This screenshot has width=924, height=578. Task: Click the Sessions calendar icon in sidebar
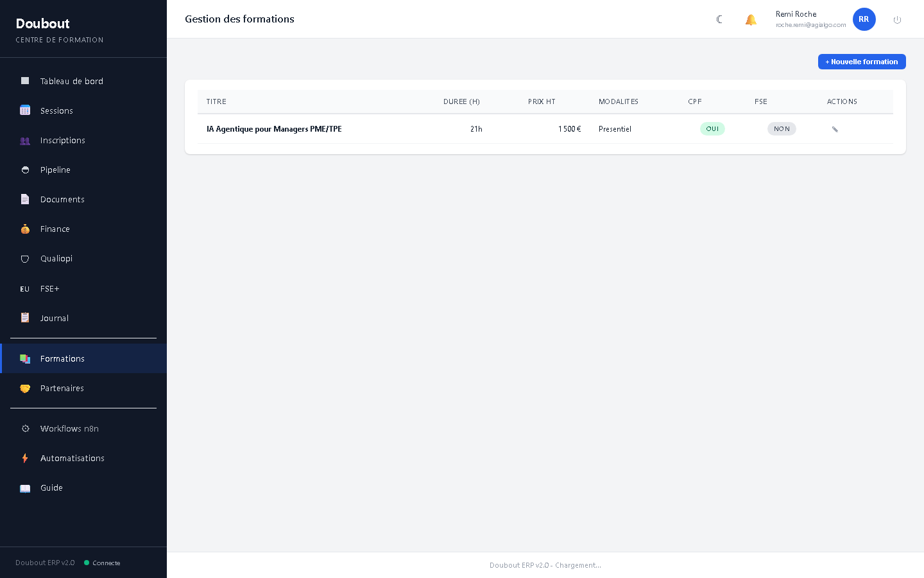pyautogui.click(x=25, y=110)
